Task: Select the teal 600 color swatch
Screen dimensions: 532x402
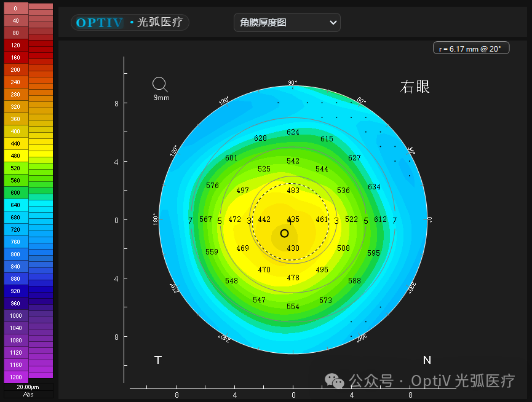Action: pos(15,193)
